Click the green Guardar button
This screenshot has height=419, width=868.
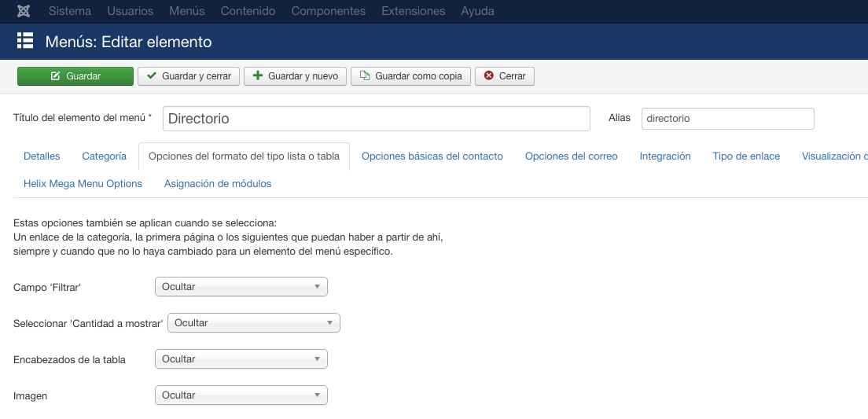pos(75,76)
